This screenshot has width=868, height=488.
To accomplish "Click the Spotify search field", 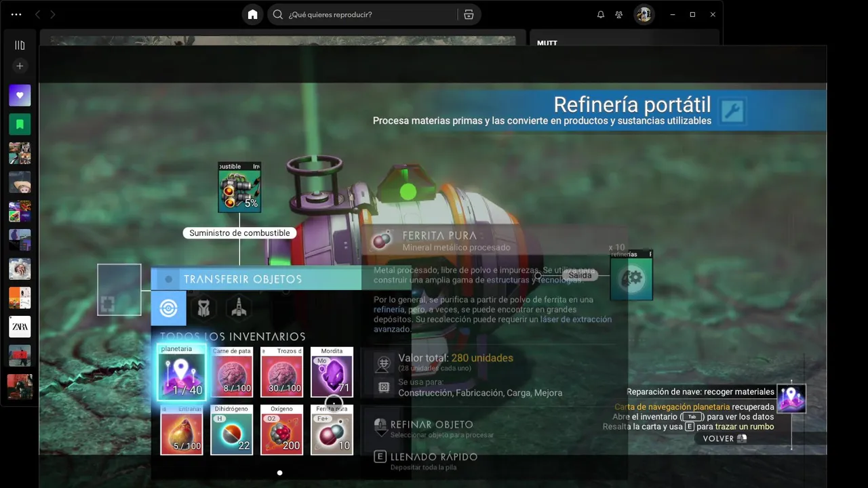I will [x=363, y=14].
